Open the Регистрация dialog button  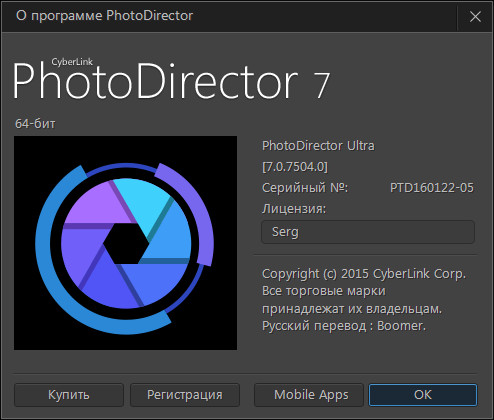click(x=185, y=395)
